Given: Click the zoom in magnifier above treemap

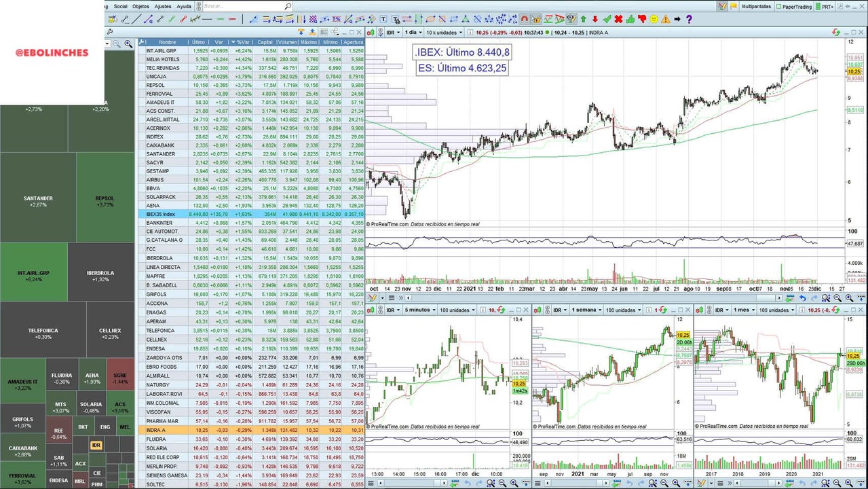Looking at the screenshot, I should click(x=128, y=43).
